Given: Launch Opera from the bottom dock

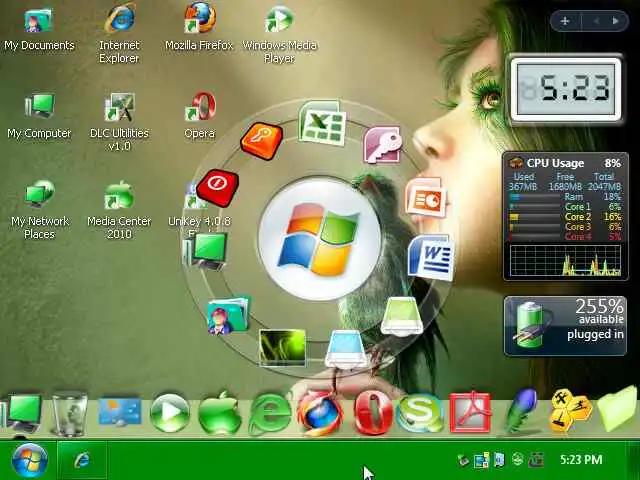Looking at the screenshot, I should pyautogui.click(x=372, y=413).
